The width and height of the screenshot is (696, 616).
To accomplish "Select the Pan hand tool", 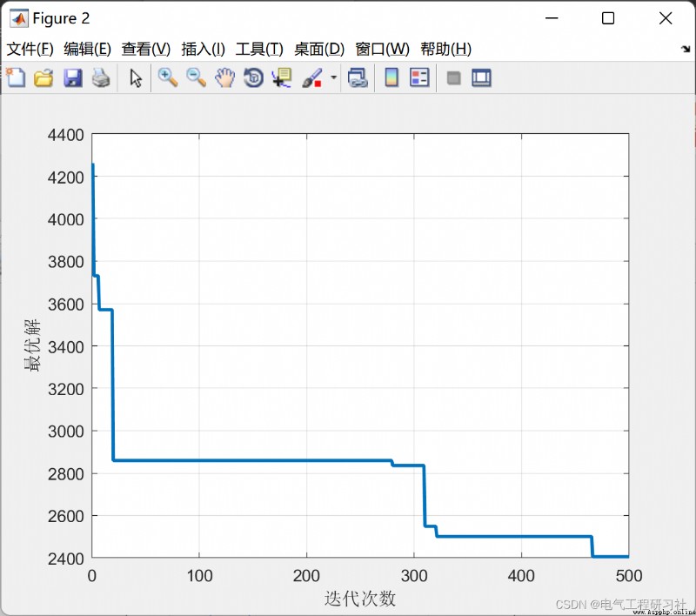I will [225, 77].
